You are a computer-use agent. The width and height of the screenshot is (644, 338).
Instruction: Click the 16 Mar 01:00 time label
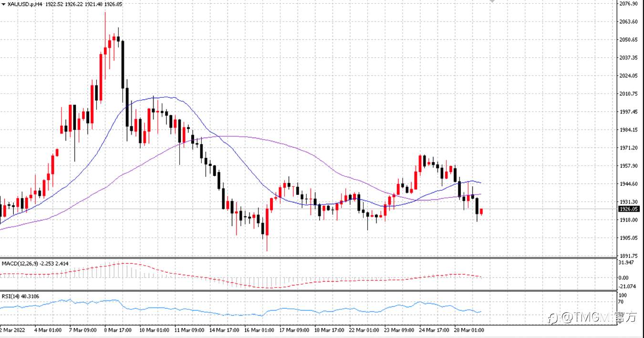click(260, 330)
